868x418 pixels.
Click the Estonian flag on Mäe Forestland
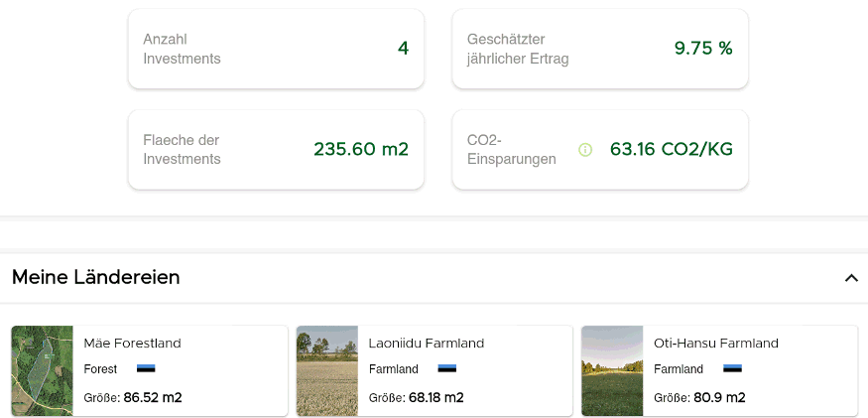click(146, 368)
